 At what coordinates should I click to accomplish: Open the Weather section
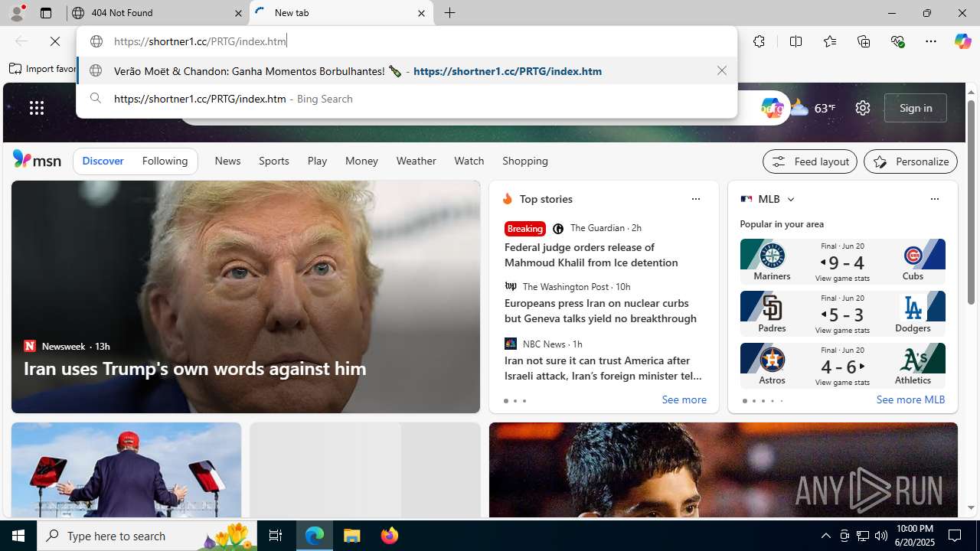point(416,161)
